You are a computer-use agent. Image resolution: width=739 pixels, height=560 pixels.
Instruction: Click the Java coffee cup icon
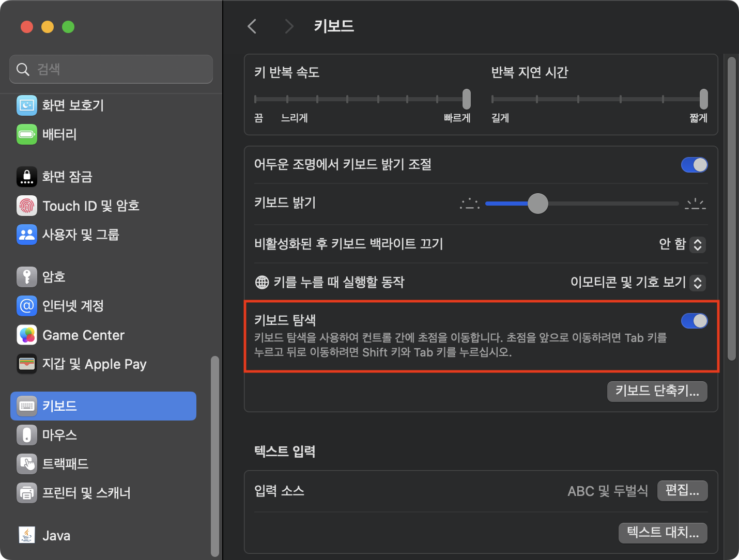(27, 535)
